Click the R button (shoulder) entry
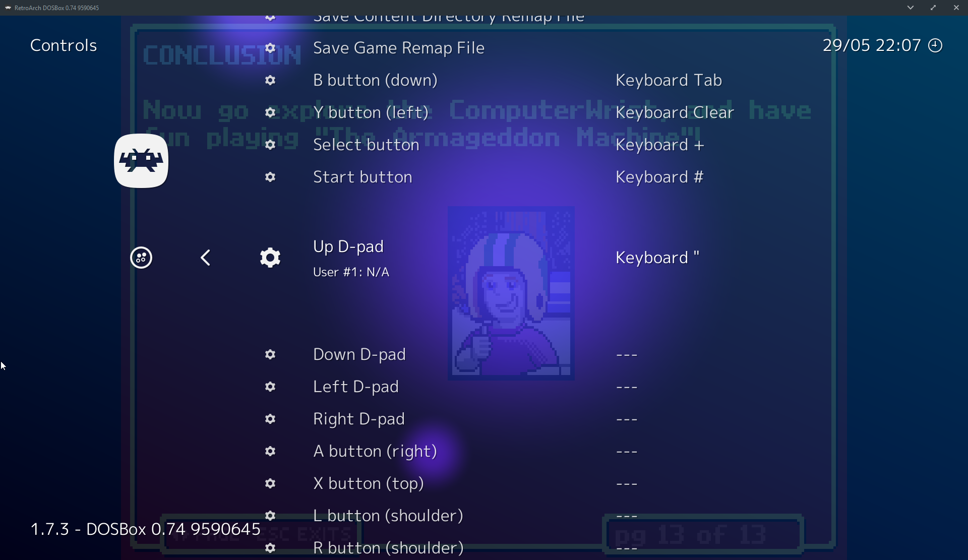The width and height of the screenshot is (968, 560). click(x=388, y=548)
